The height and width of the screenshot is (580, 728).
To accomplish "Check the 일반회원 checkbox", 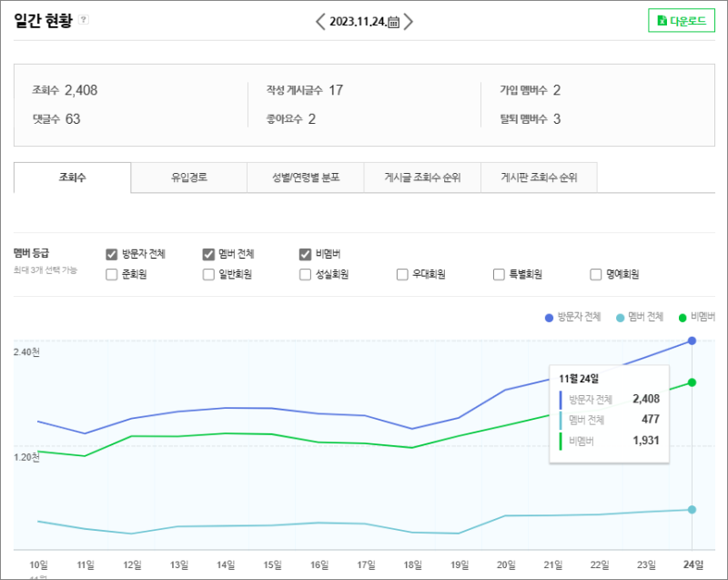I will coord(208,274).
